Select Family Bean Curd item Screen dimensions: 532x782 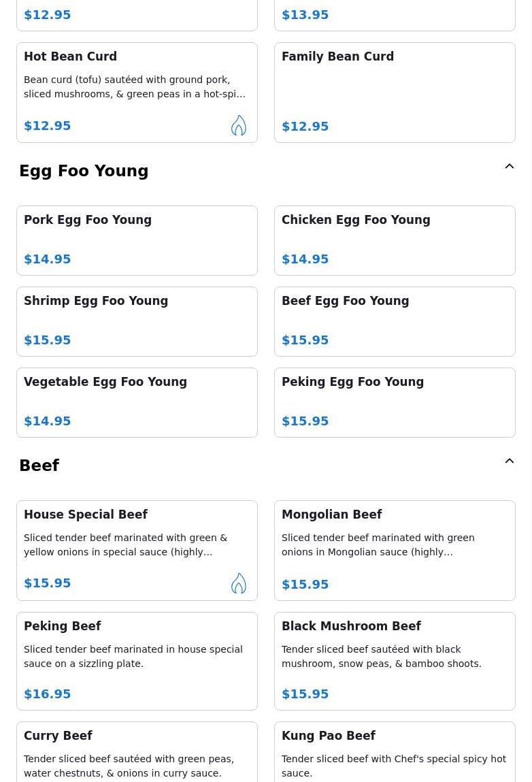click(x=395, y=93)
